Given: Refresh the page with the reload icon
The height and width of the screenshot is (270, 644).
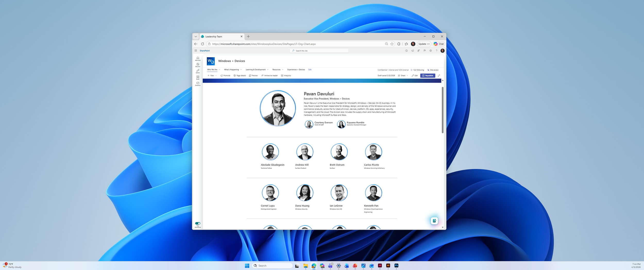Looking at the screenshot, I should [202, 44].
